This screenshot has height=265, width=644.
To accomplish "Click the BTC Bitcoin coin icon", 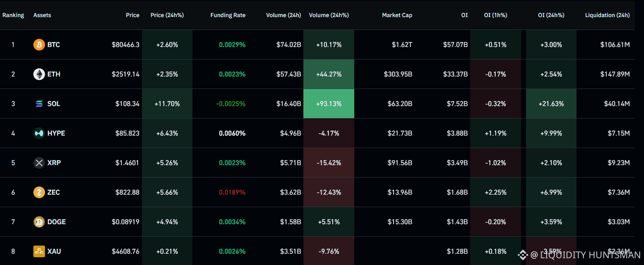I will [39, 45].
